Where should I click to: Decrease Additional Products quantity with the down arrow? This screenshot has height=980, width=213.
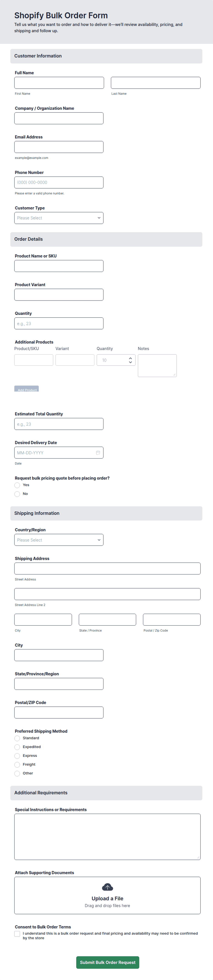coord(131,362)
